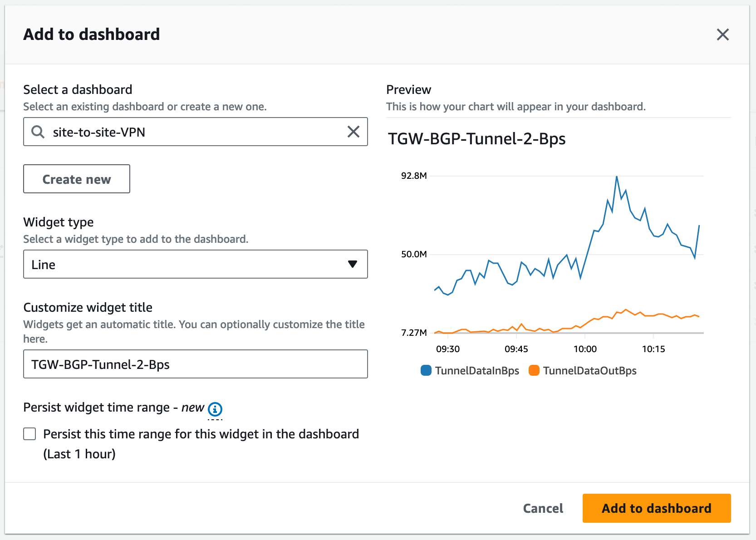
Task: Click the search magnifier icon in dashboard field
Action: point(38,132)
